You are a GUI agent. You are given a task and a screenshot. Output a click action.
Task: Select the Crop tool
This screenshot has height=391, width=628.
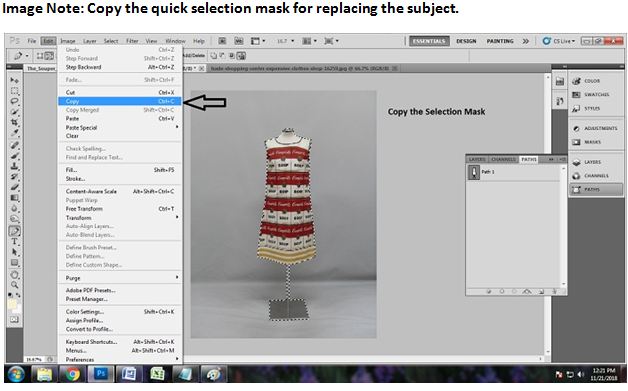[x=14, y=122]
